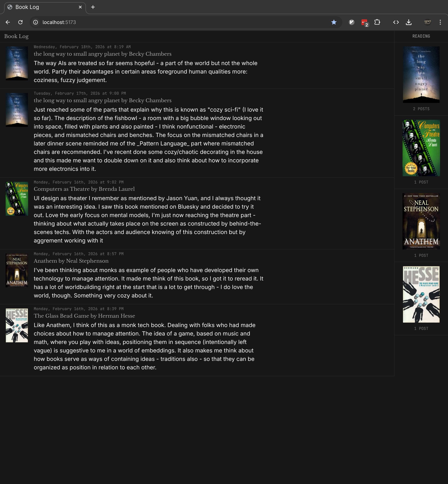The height and width of the screenshot is (484, 448).
Task: Click The Glass Bead Game post thumbnail
Action: [17, 325]
